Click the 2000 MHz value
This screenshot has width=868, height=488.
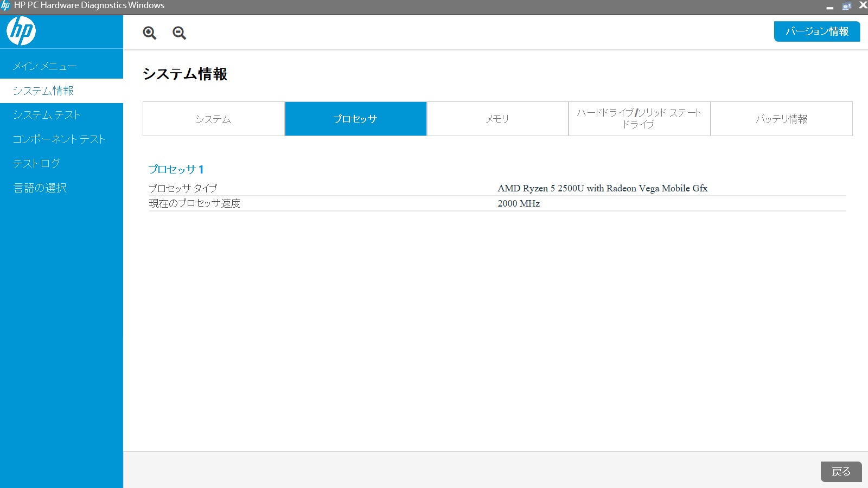[x=519, y=203]
